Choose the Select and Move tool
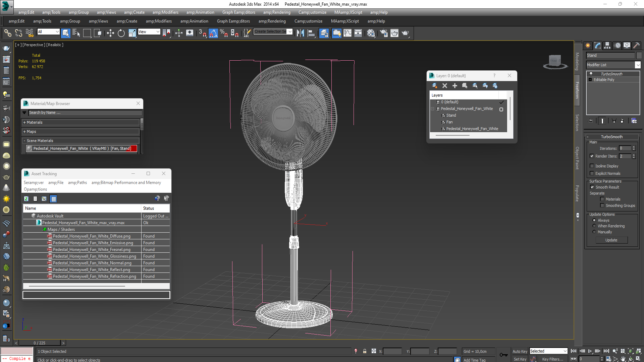This screenshot has height=362, width=644. (110, 33)
